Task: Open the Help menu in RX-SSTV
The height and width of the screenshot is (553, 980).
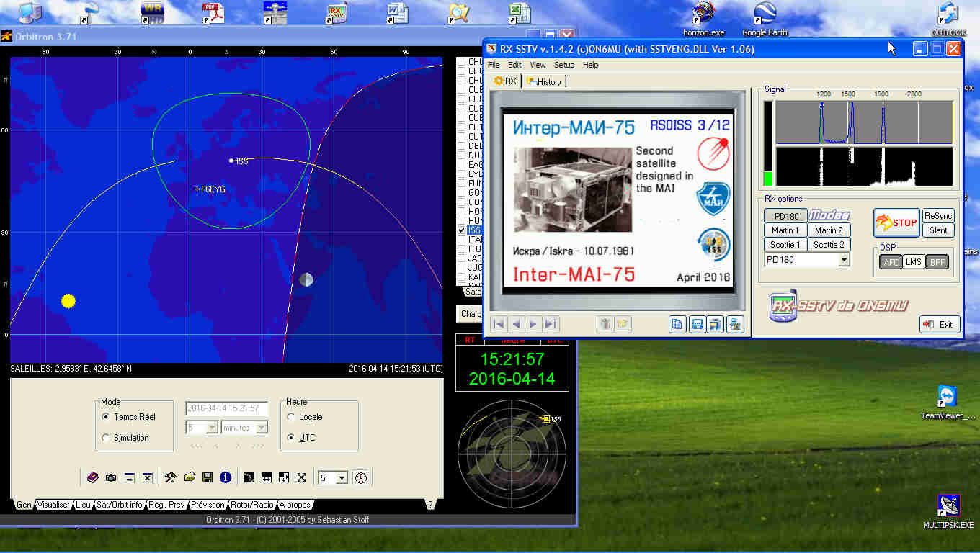Action: point(590,65)
